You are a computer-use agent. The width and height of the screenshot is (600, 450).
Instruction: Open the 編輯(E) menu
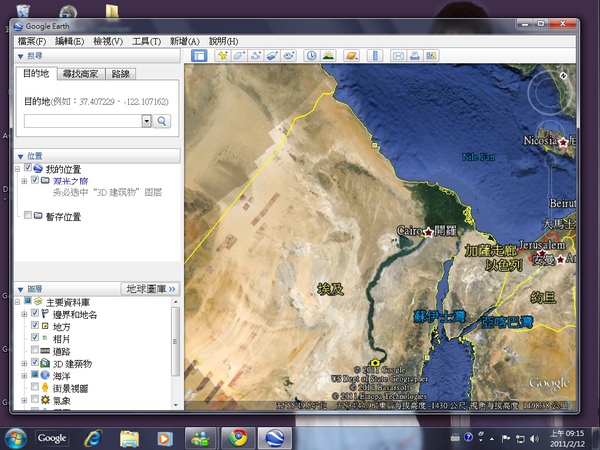pyautogui.click(x=69, y=41)
